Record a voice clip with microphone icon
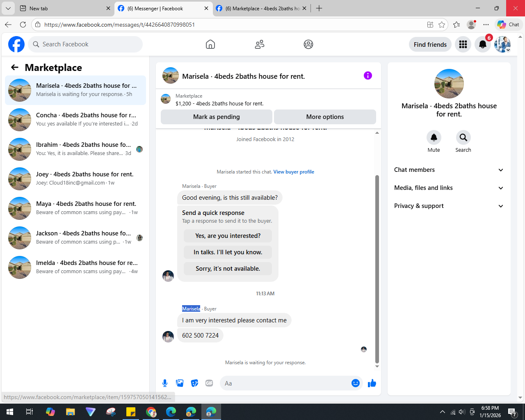The width and height of the screenshot is (525, 420). (165, 383)
